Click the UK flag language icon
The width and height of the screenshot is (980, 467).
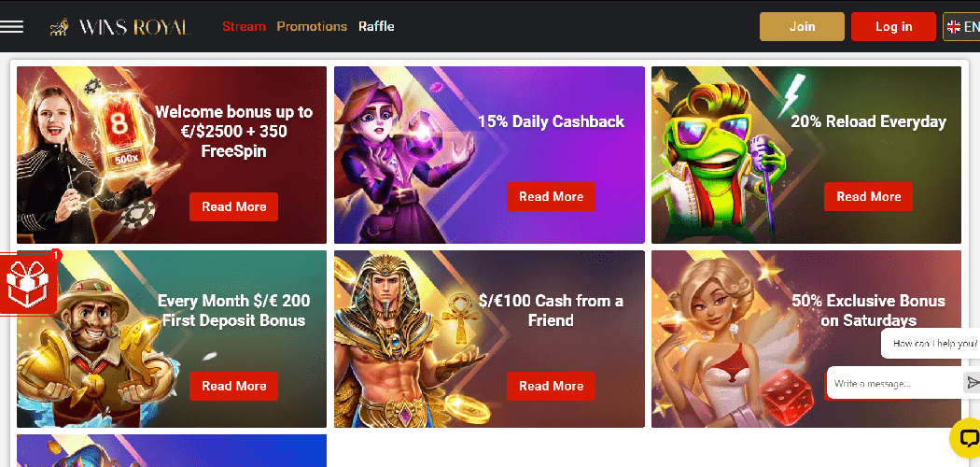(954, 27)
